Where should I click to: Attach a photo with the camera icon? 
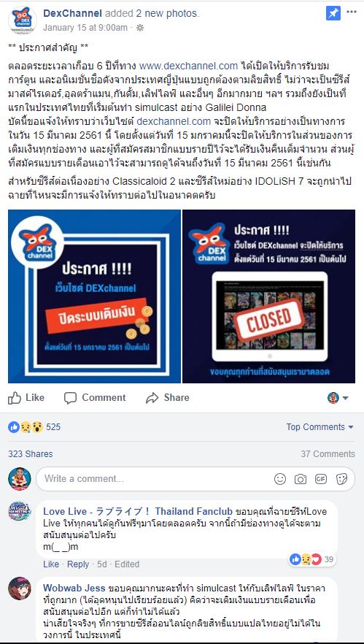click(x=301, y=479)
